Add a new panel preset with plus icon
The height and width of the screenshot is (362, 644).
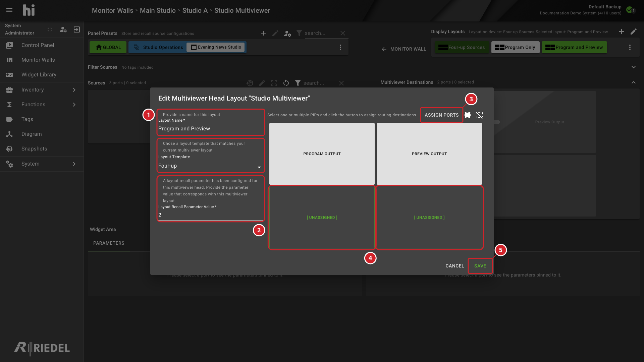click(263, 33)
